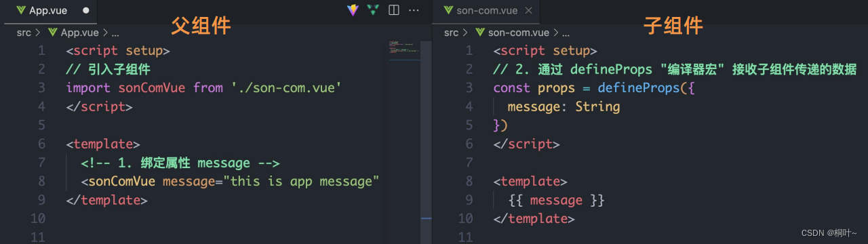Image resolution: width=868 pixels, height=244 pixels.
Task: Click line number 4 in son-com.vue gutter
Action: click(x=469, y=106)
